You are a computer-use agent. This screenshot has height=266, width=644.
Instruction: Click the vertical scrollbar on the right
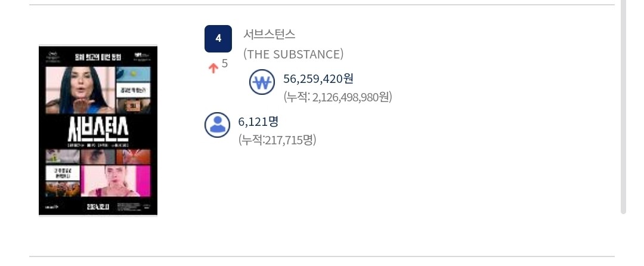(x=623, y=107)
